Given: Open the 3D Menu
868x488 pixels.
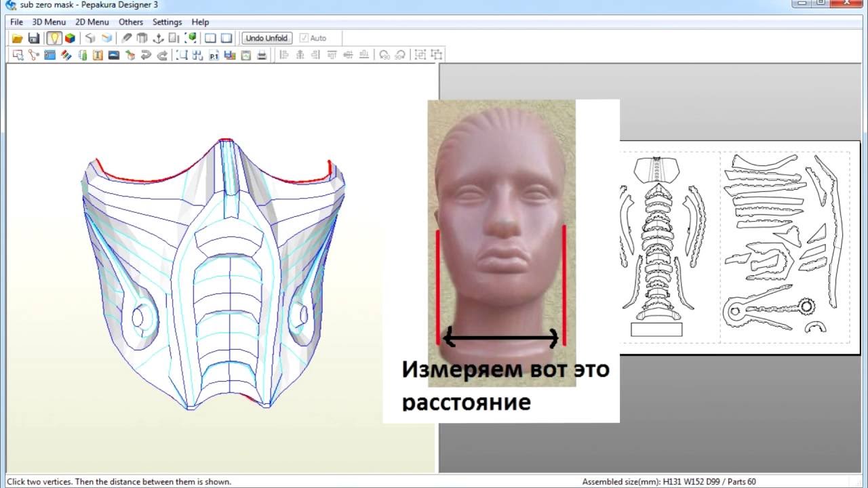Looking at the screenshot, I should 49,22.
